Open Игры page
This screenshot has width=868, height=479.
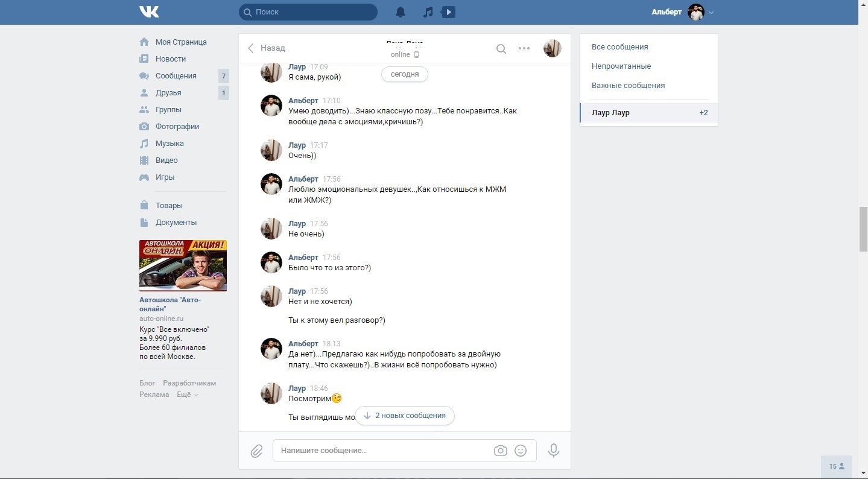click(165, 177)
